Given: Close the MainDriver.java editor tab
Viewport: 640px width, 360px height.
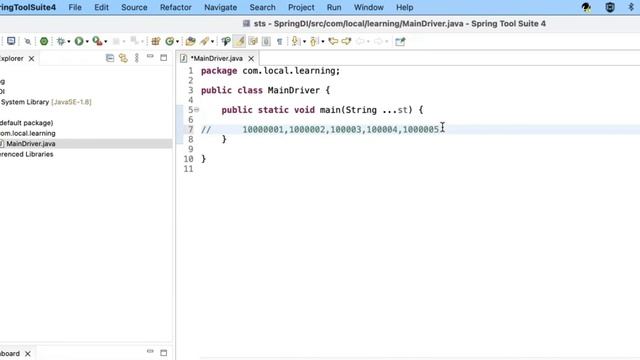Looking at the screenshot, I should click(251, 58).
